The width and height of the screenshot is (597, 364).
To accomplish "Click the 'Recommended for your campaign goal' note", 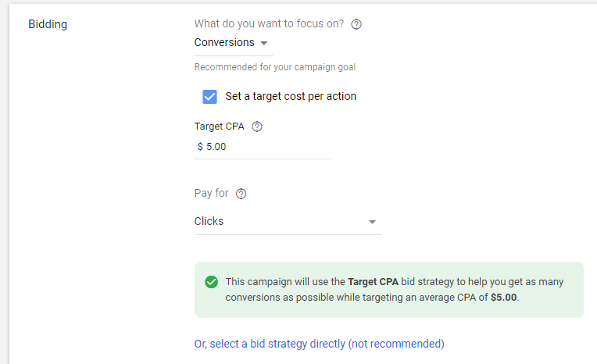I will click(275, 67).
